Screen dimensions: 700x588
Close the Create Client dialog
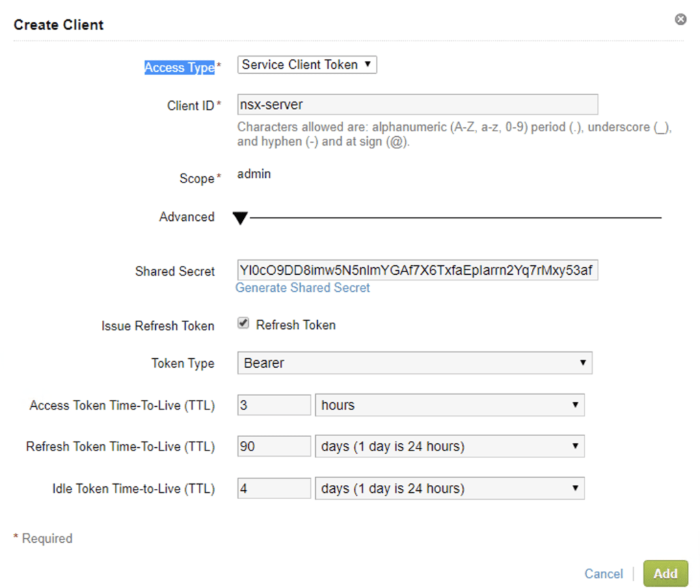[680, 20]
